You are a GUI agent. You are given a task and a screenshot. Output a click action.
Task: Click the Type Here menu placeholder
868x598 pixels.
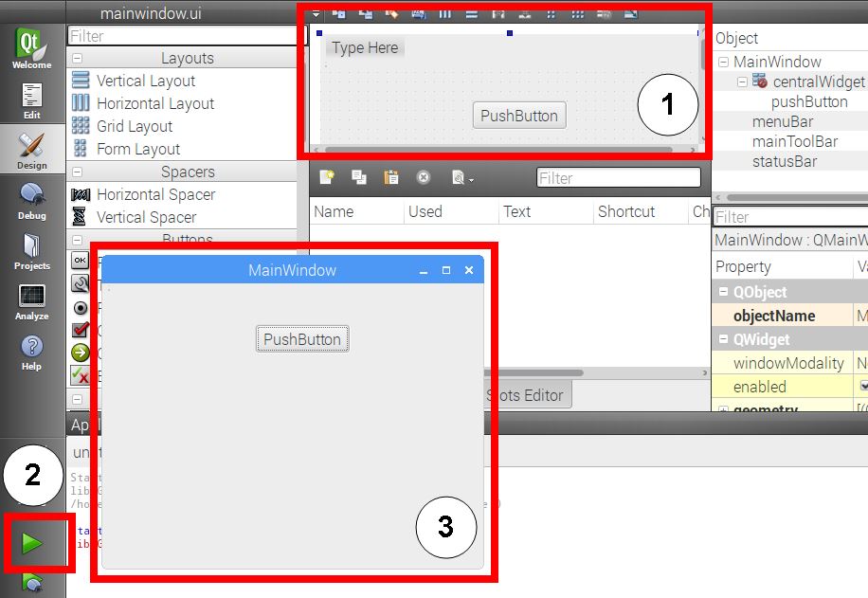[365, 46]
